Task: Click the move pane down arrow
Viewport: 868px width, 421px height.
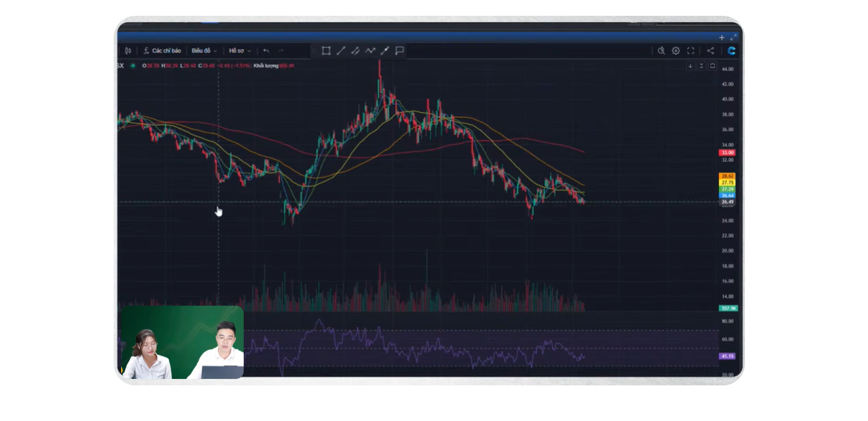Action: (x=691, y=66)
